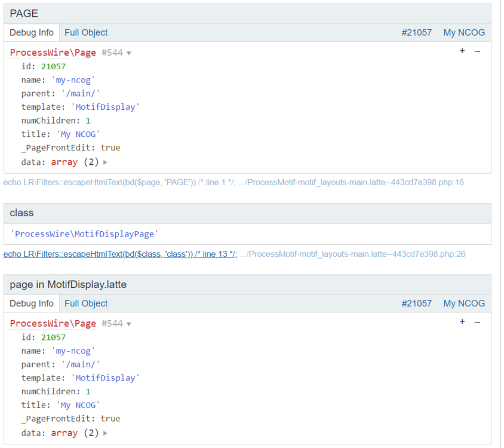Select Debug Info tab in bottom panel

[x=31, y=303]
